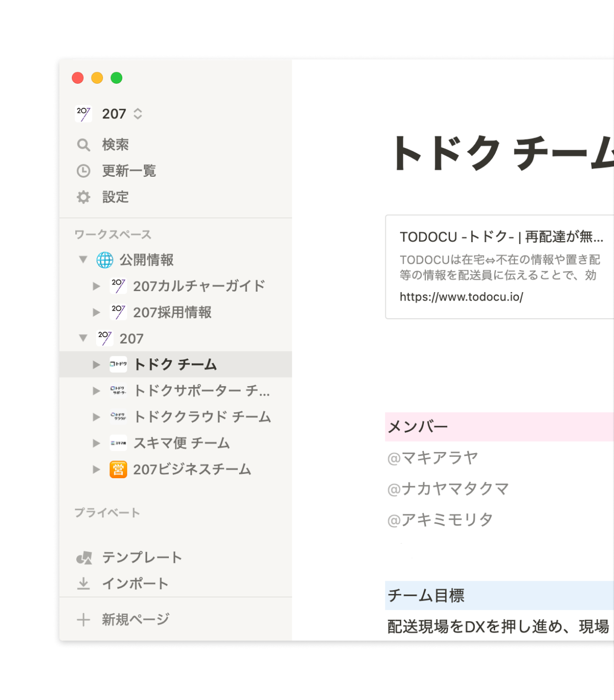This screenshot has width=614, height=700.
Task: Click the download arrow icon beside インポート
Action: point(83,584)
